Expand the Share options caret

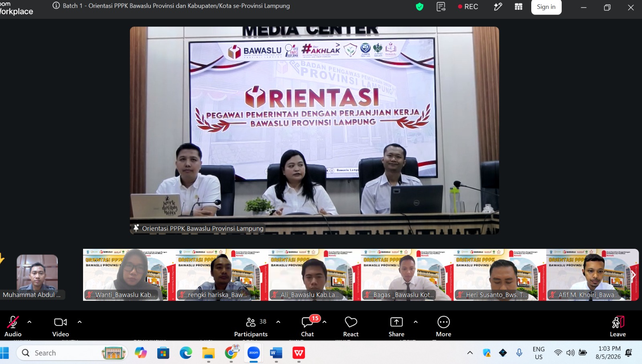click(x=415, y=322)
